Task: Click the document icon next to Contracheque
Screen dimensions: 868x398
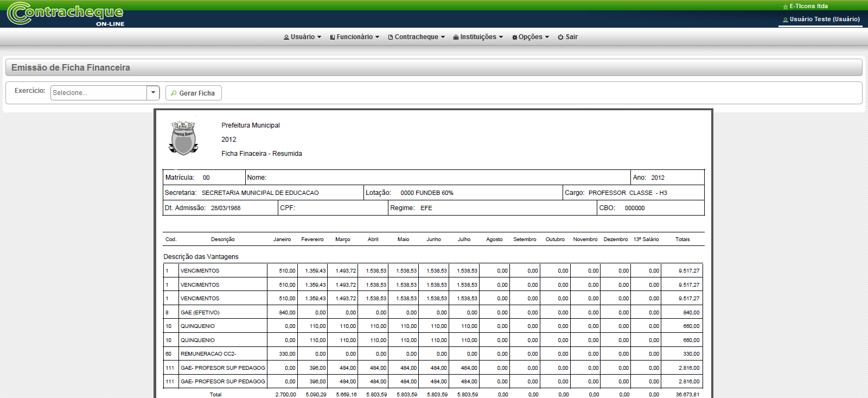Action: click(x=391, y=37)
